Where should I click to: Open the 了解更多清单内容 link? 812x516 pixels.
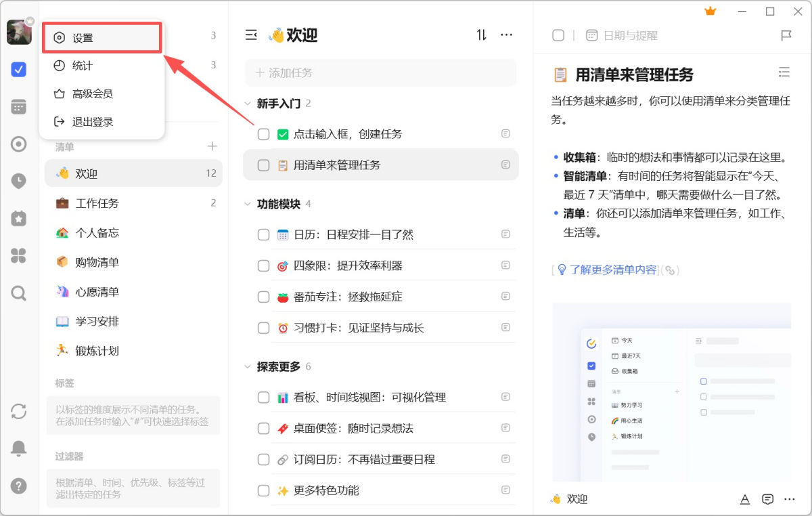point(612,270)
